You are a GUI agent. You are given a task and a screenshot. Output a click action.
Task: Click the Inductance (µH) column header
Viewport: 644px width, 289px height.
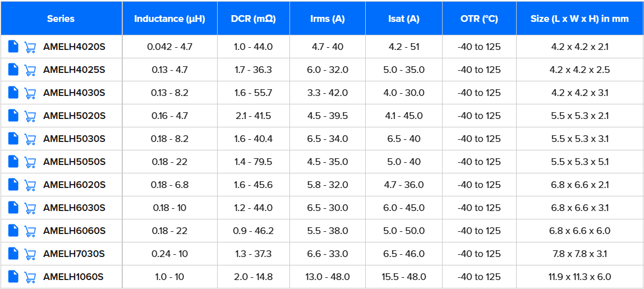[169, 19]
